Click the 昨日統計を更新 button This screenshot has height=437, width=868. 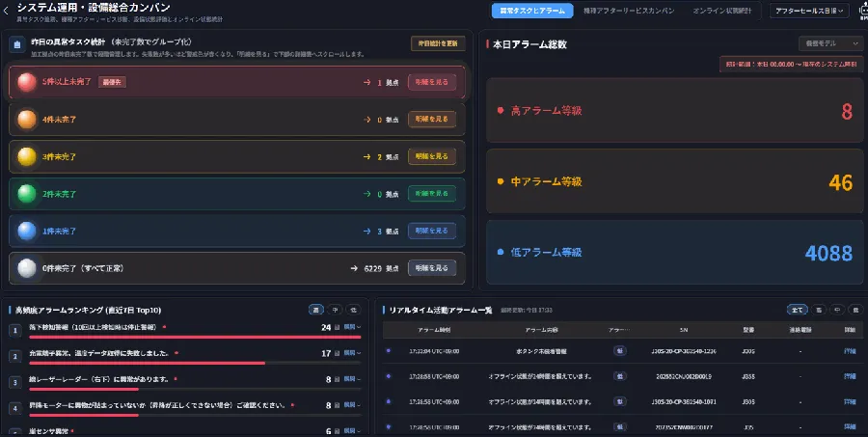coord(438,43)
